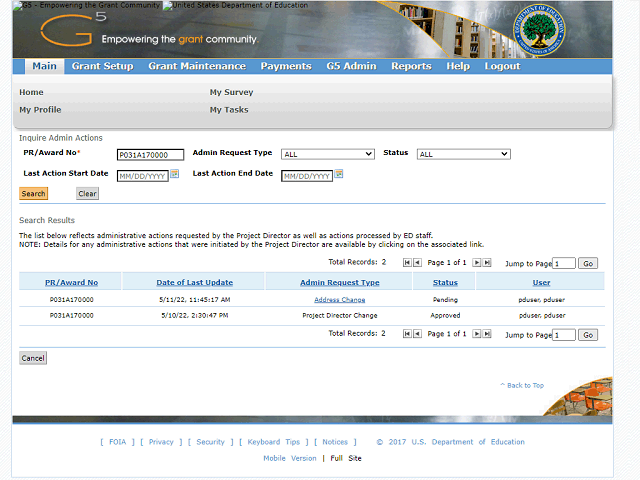Go to next page in bottom pagination
This screenshot has height=480, width=640.
tap(476, 334)
